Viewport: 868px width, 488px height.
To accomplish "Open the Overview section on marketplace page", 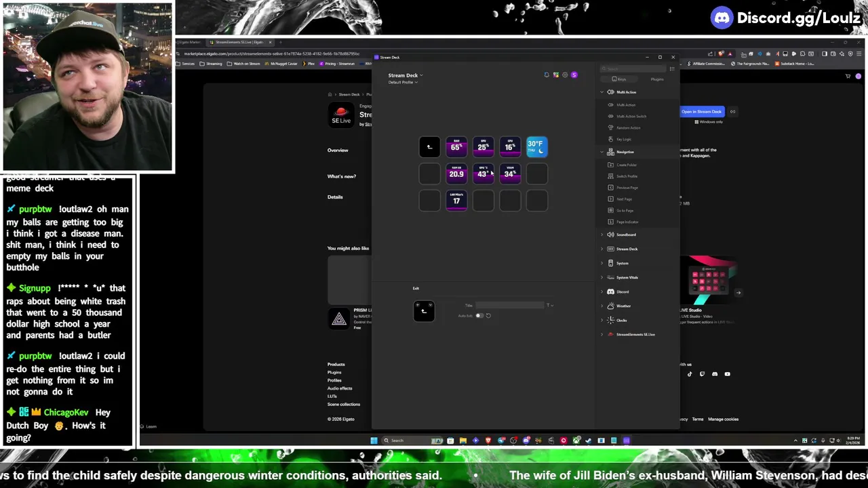I will [x=338, y=150].
